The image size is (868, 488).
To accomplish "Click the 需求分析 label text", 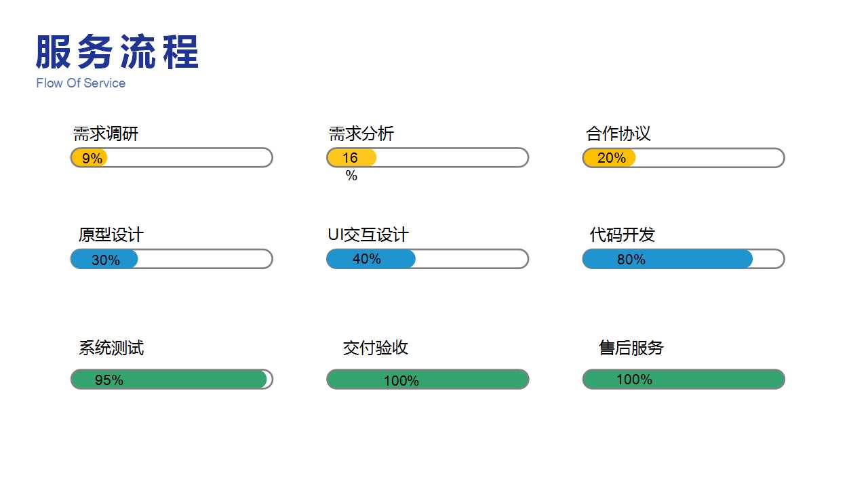I will (361, 134).
